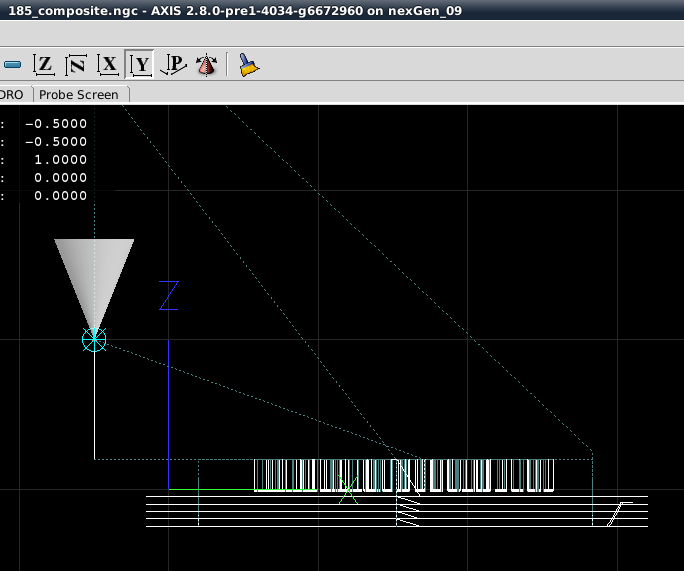The image size is (684, 571).
Task: Click the green origin X marker
Action: tap(348, 490)
